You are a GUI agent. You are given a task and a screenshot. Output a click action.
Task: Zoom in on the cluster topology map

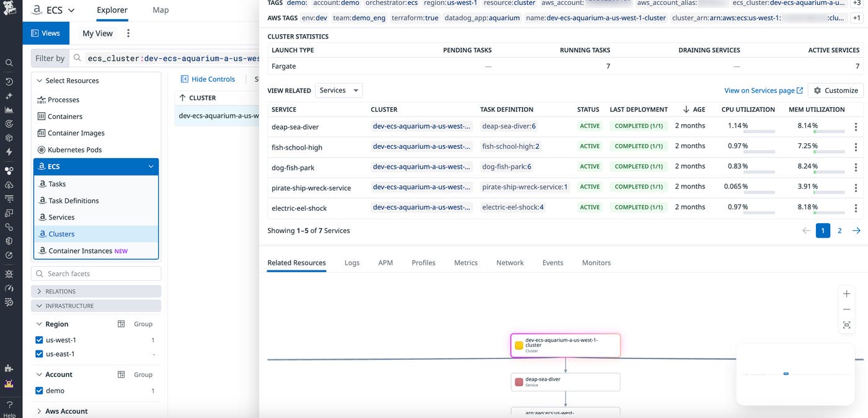click(x=846, y=293)
